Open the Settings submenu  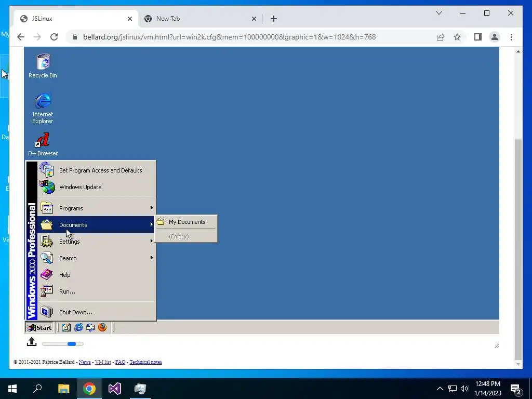97,241
